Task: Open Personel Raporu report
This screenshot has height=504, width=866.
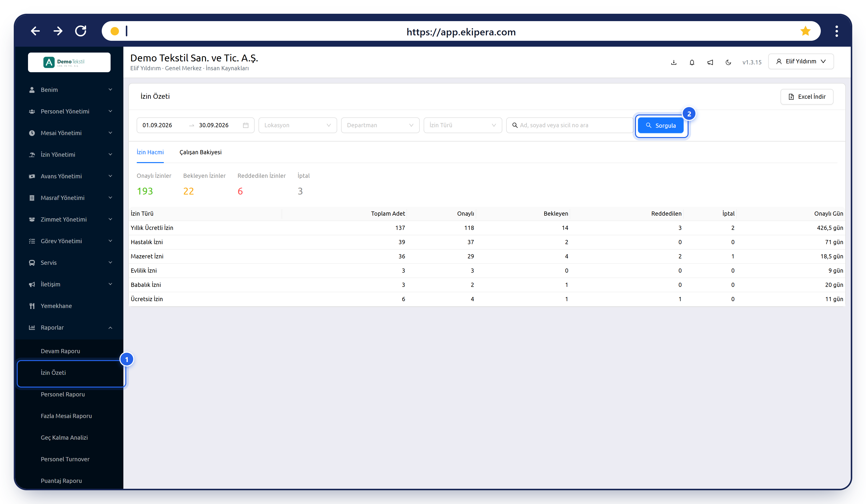Action: click(69, 394)
